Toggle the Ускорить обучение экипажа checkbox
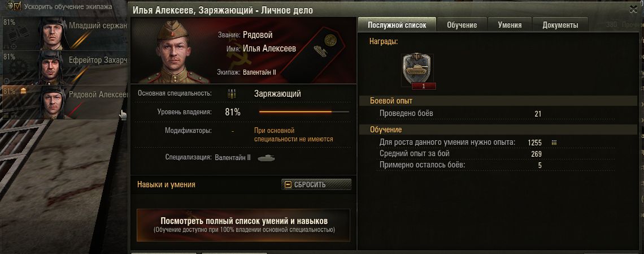The height and width of the screenshot is (254, 644). click(18, 6)
